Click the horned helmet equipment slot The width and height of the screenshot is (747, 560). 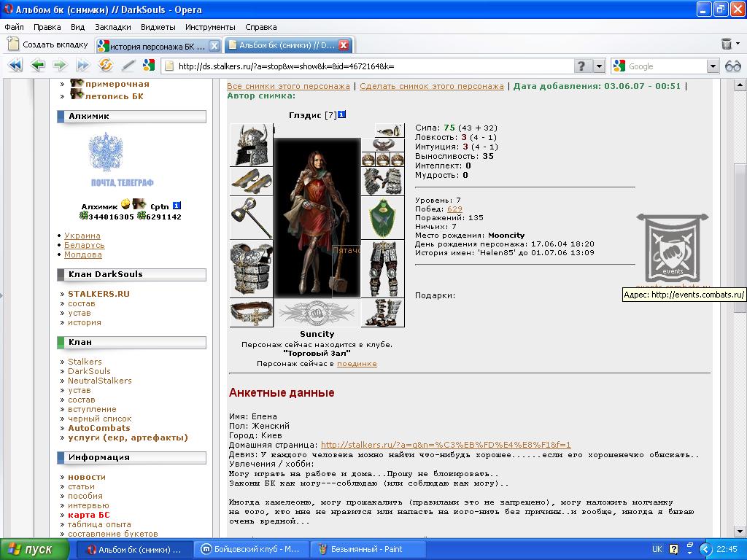pos(252,145)
